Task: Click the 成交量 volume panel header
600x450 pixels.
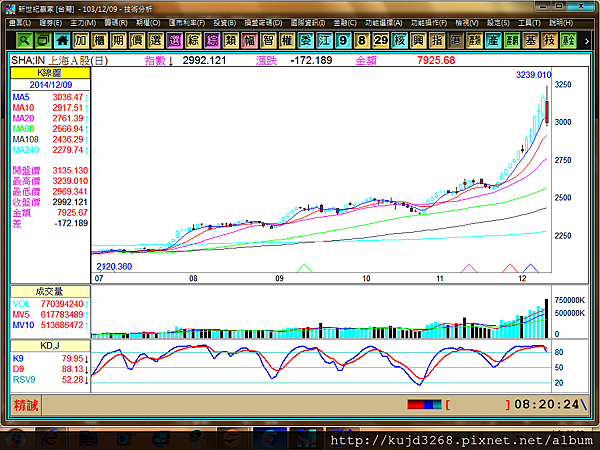Action: tap(50, 292)
